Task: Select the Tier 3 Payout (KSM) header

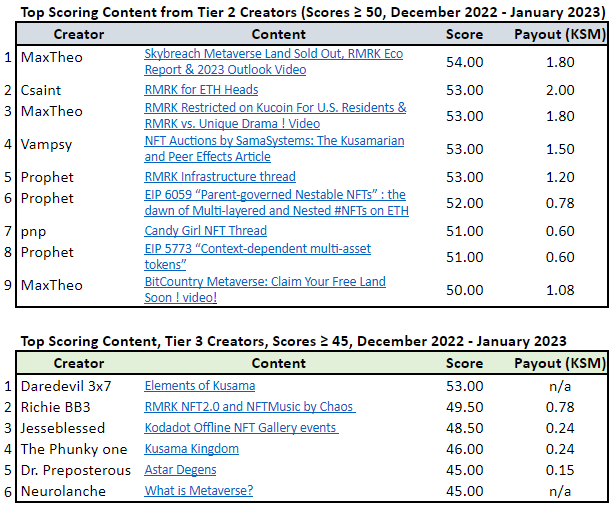Action: click(559, 363)
